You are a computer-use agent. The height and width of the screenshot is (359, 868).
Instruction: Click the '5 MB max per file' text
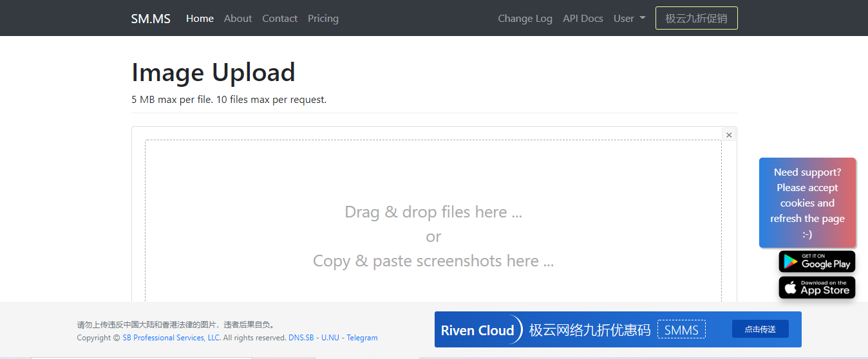point(172,100)
